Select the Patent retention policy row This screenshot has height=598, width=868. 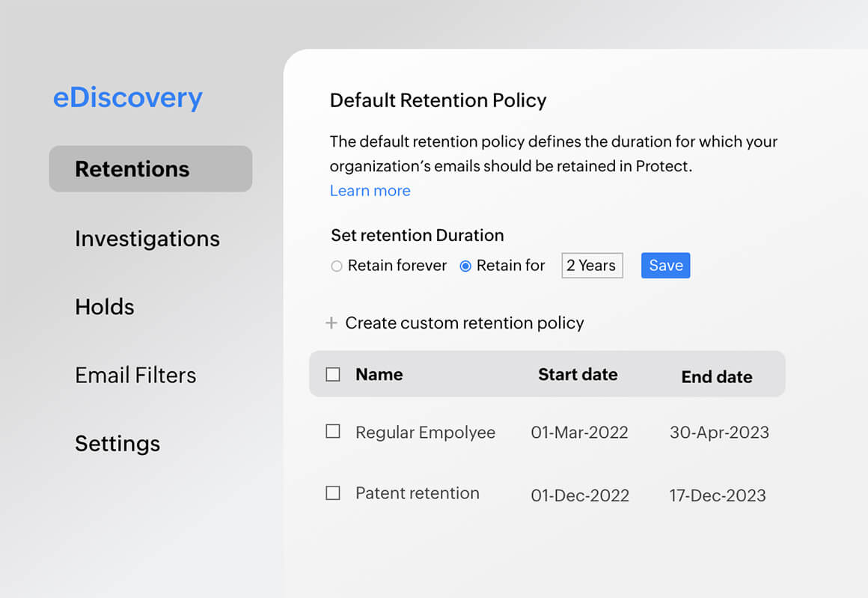tap(417, 492)
